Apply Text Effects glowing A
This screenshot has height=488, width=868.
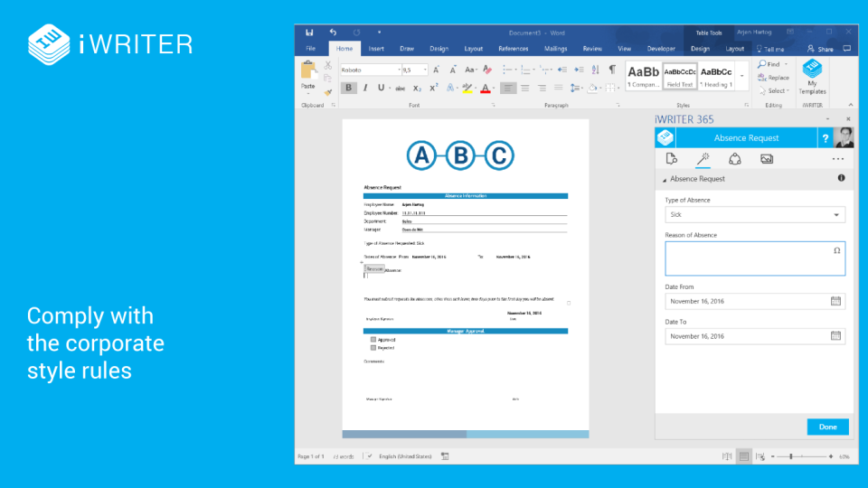[x=450, y=88]
